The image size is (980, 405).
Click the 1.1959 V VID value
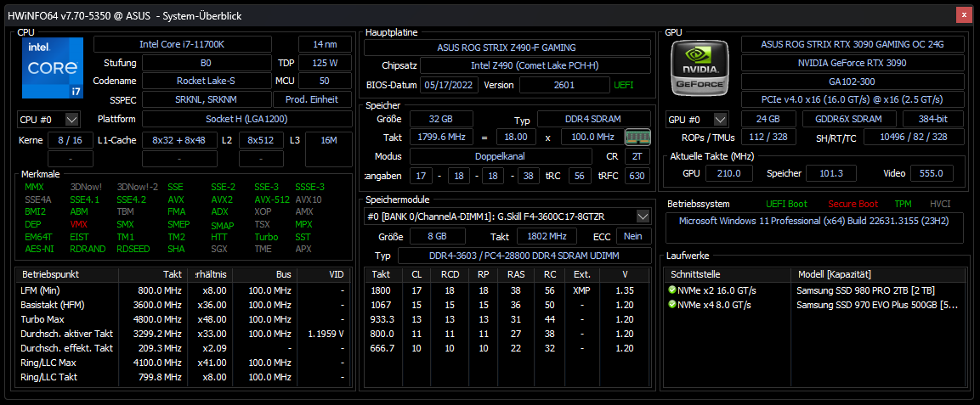pos(326,333)
